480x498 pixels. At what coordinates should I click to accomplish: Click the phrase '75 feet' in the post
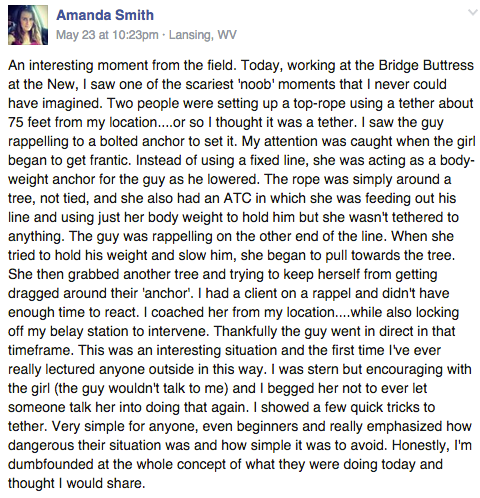click(29, 122)
